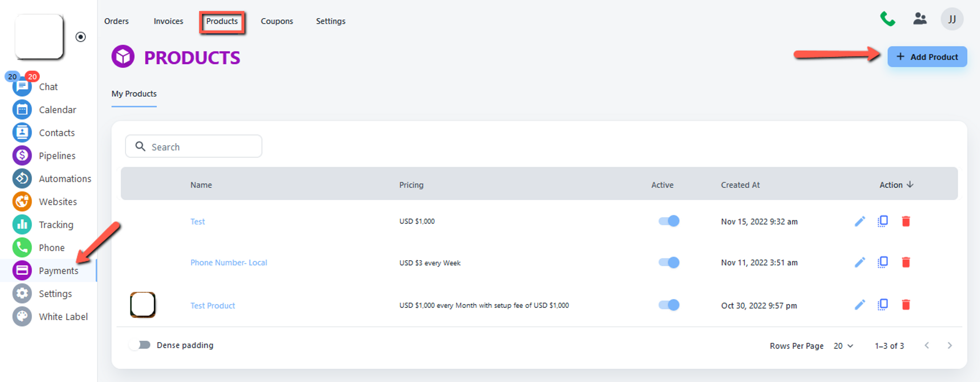Open the JJ user avatar menu
This screenshot has height=382, width=980.
(x=952, y=20)
